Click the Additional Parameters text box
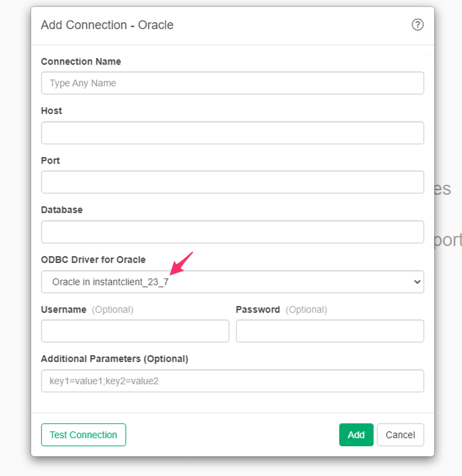 (x=232, y=381)
